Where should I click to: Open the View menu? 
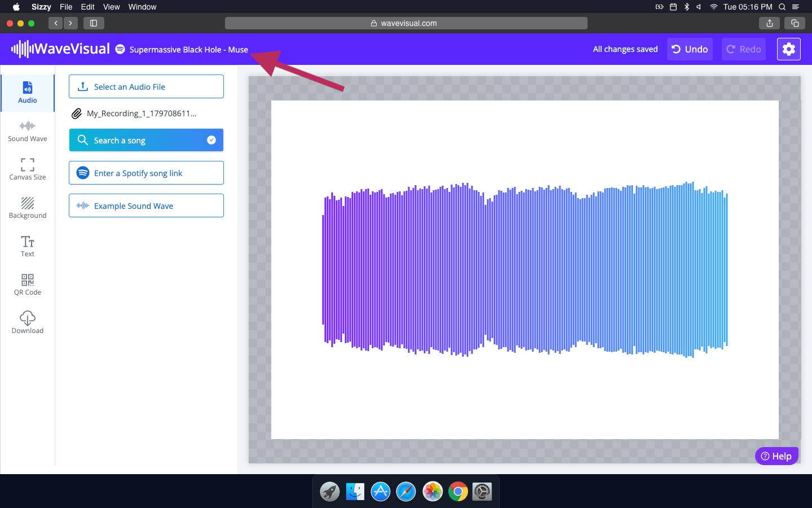click(111, 7)
